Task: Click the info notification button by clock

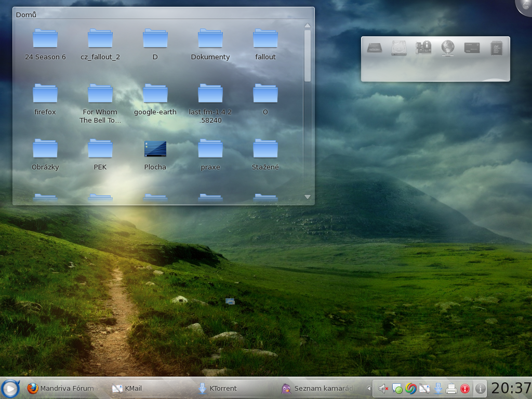Action: 481,389
